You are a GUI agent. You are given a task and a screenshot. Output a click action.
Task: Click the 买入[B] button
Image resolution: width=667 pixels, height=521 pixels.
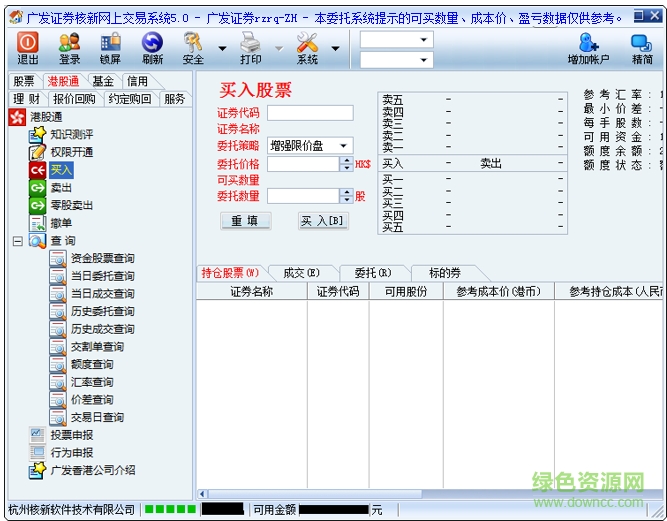point(323,221)
